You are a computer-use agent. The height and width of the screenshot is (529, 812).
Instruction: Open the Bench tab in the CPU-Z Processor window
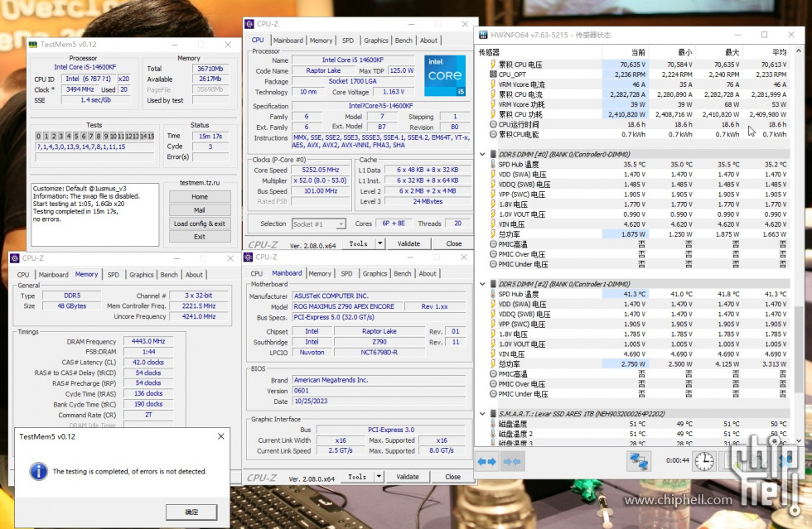[x=404, y=41]
